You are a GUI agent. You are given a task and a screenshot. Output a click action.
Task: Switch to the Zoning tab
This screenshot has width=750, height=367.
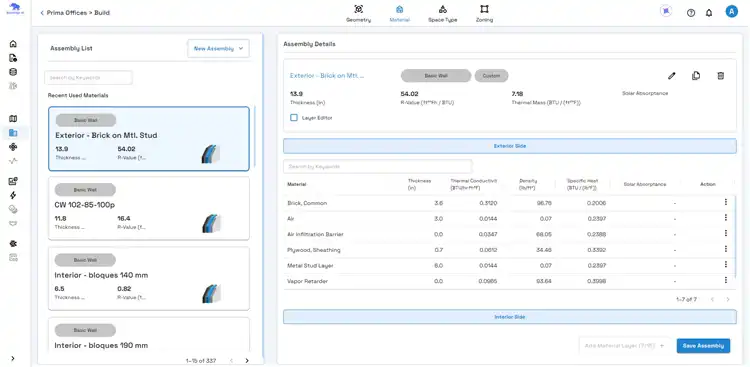pos(484,13)
